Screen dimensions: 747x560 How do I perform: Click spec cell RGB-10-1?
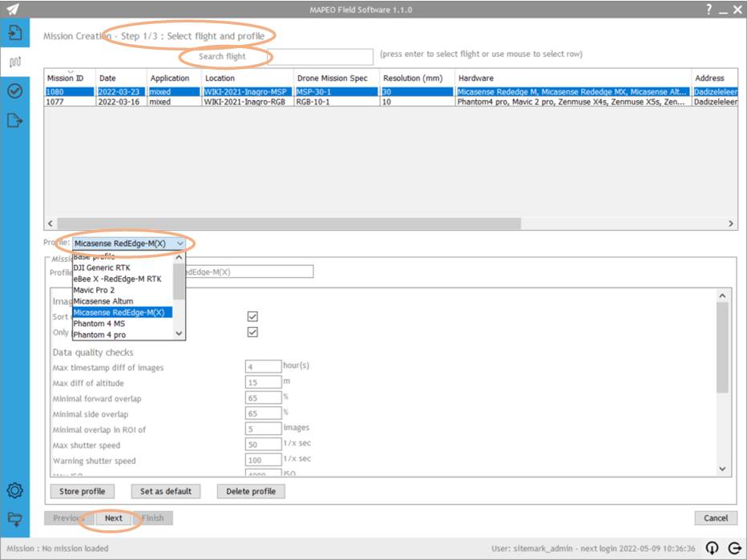pyautogui.click(x=337, y=102)
